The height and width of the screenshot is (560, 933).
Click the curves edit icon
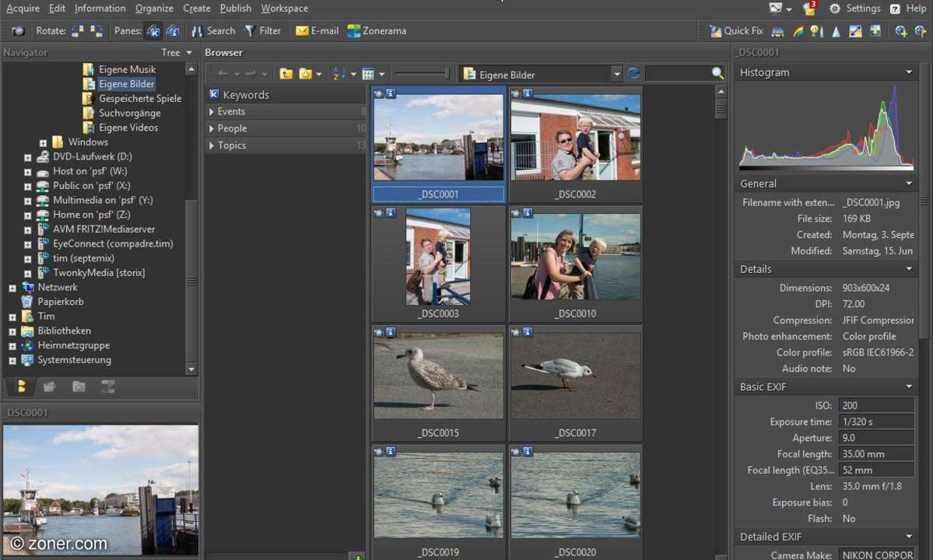click(855, 31)
